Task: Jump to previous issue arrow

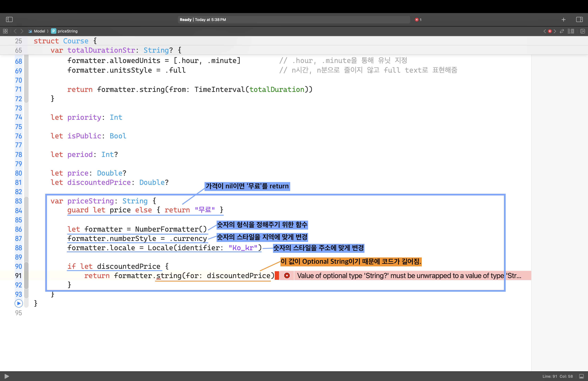Action: (x=545, y=31)
